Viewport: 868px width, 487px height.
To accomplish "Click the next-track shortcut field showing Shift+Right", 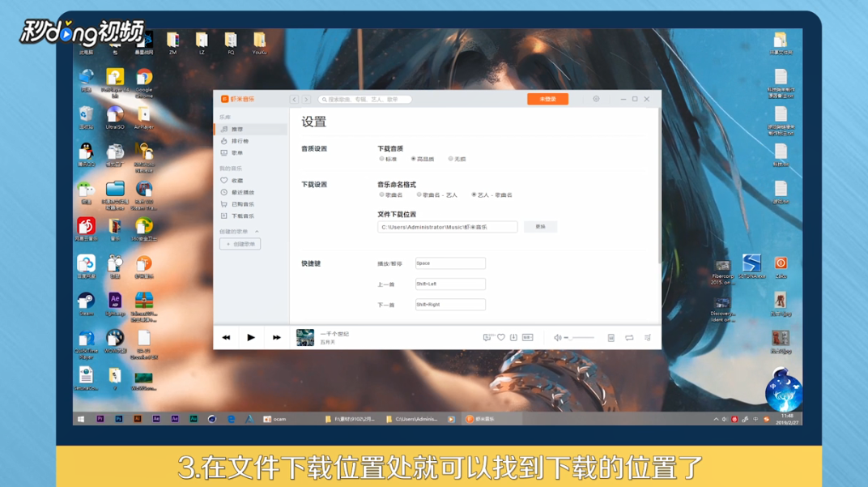I will click(x=451, y=305).
